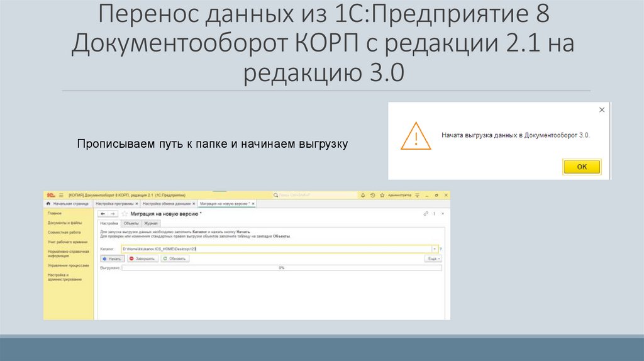
Task: Open Управление процессами section
Action: (68, 266)
